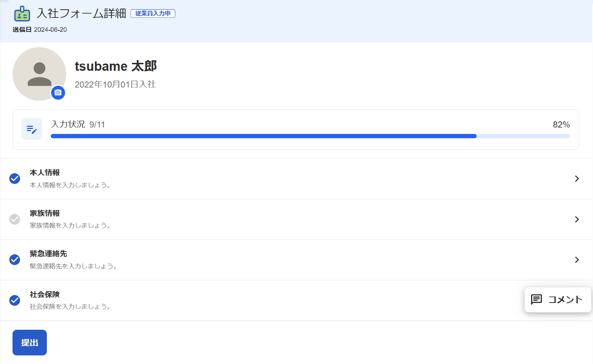593x364 pixels.
Task: Click the blue checkmark beside 社会保険
Action: (15, 300)
